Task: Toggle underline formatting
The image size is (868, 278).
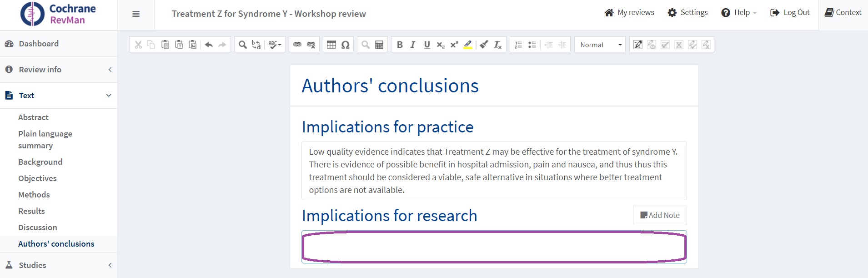Action: point(427,45)
